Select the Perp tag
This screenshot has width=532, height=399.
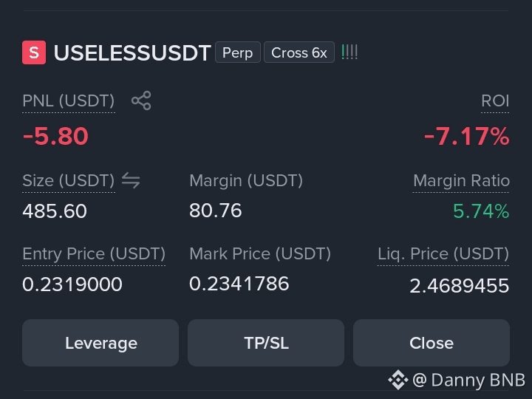coord(238,52)
